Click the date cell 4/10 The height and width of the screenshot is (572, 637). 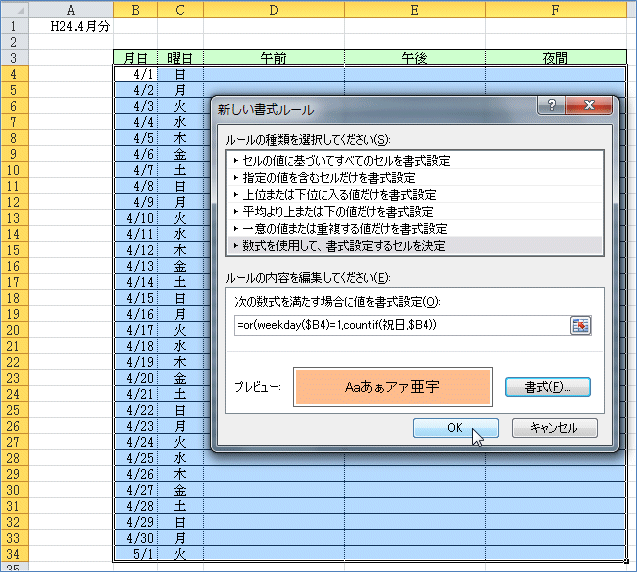click(x=135, y=218)
